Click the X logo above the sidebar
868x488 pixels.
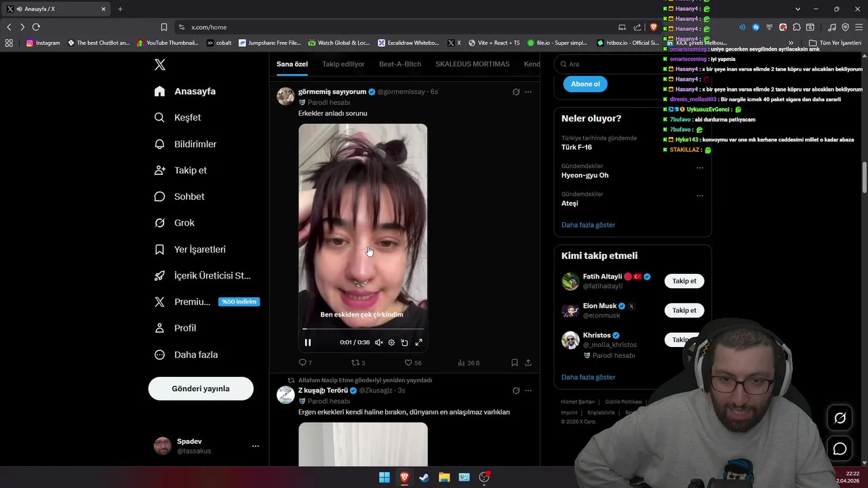[159, 64]
